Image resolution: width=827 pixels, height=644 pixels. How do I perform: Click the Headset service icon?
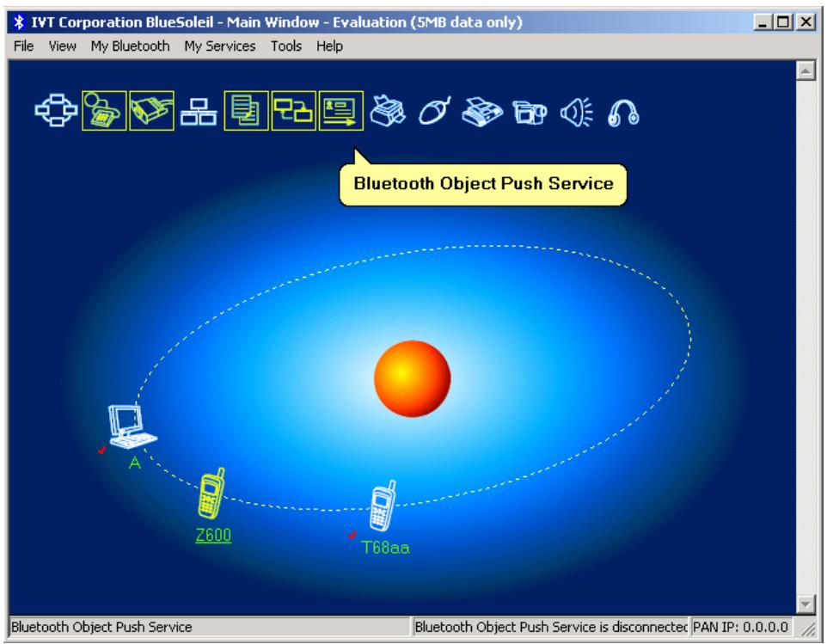coord(623,113)
